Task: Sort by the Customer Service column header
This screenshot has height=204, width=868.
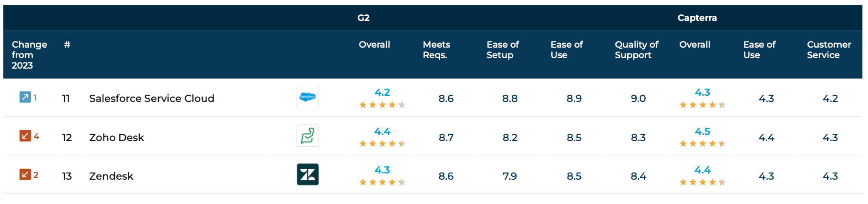Action: (829, 50)
